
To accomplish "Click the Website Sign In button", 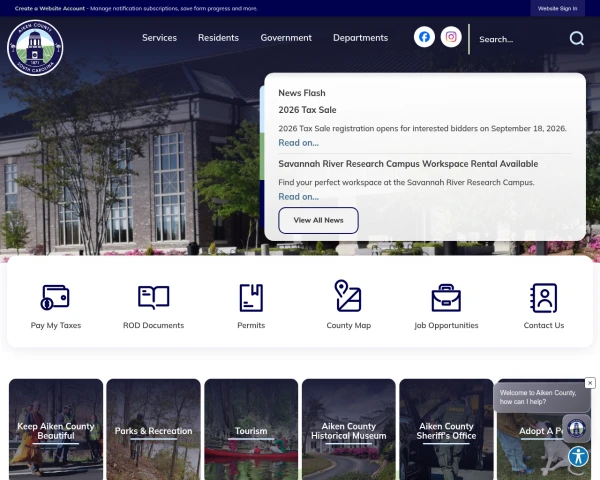I will click(x=558, y=8).
